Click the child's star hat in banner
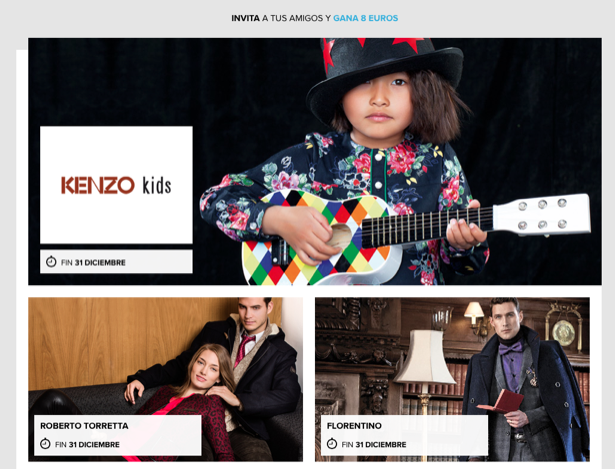Viewport: 615px width, 469px height. [x=385, y=75]
